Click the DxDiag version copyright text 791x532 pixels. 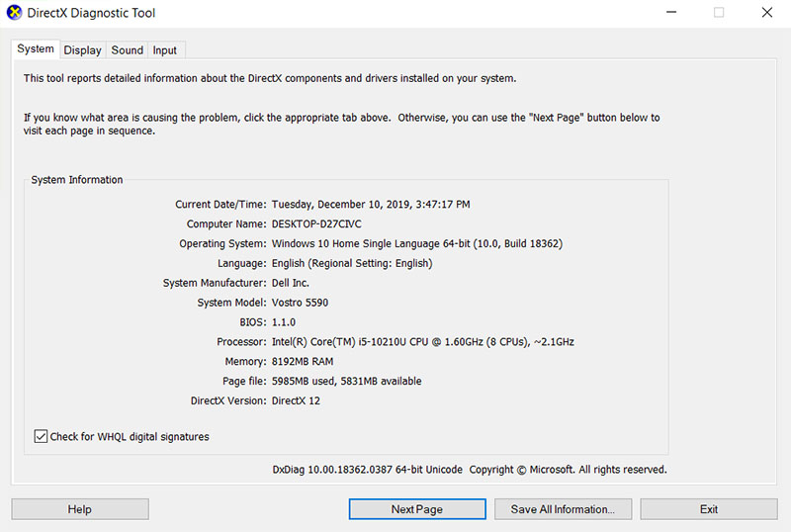click(469, 470)
